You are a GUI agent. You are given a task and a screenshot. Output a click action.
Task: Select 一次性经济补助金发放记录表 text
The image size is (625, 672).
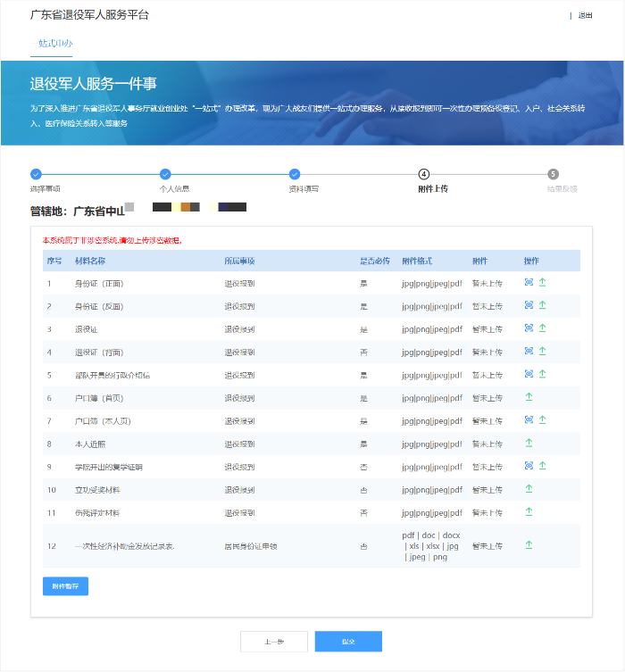(125, 546)
